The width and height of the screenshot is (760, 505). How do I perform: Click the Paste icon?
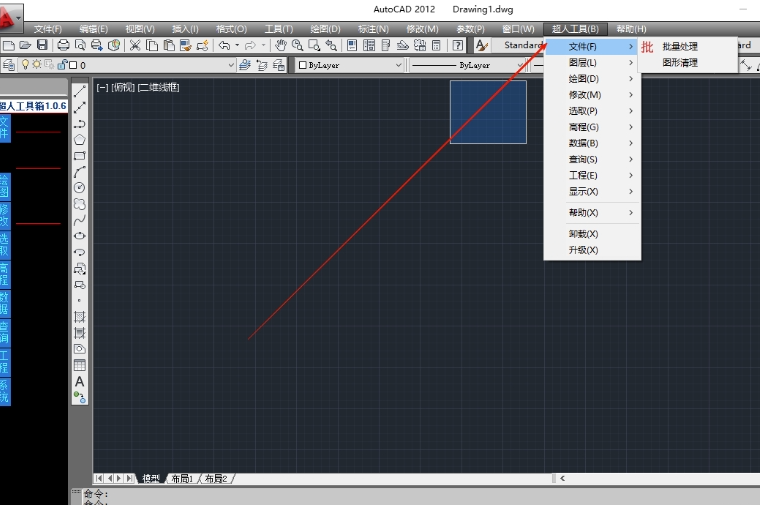(169, 46)
